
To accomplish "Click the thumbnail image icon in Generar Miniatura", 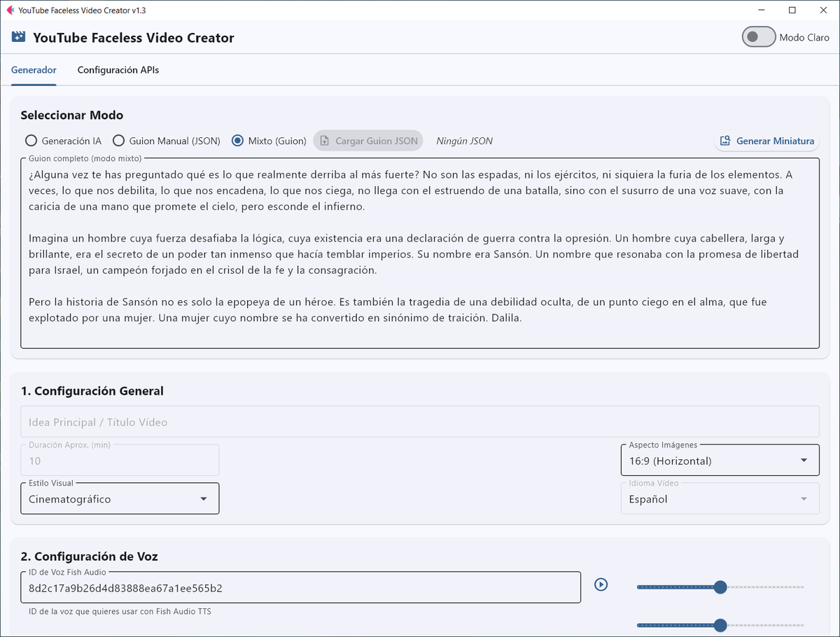I will click(726, 141).
